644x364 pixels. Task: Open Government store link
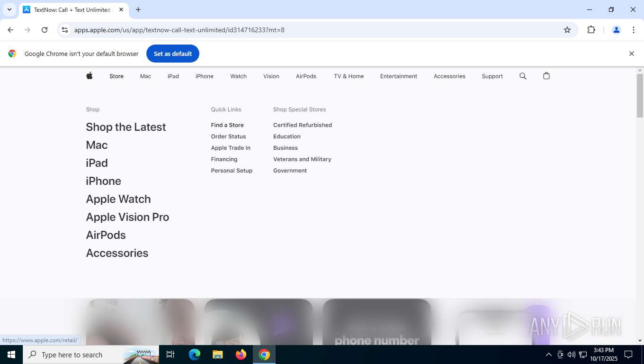(290, 171)
